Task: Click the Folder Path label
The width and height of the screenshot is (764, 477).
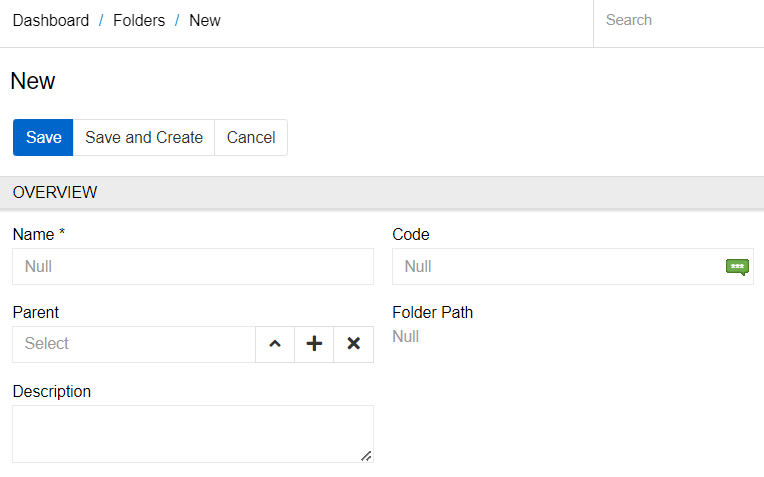Action: (x=432, y=312)
